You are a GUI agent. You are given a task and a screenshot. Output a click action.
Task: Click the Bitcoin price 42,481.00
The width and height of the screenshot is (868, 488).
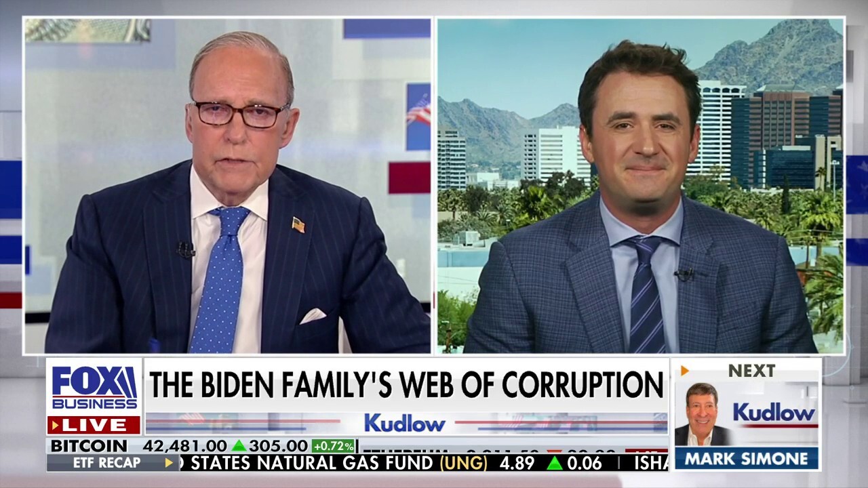tap(185, 446)
